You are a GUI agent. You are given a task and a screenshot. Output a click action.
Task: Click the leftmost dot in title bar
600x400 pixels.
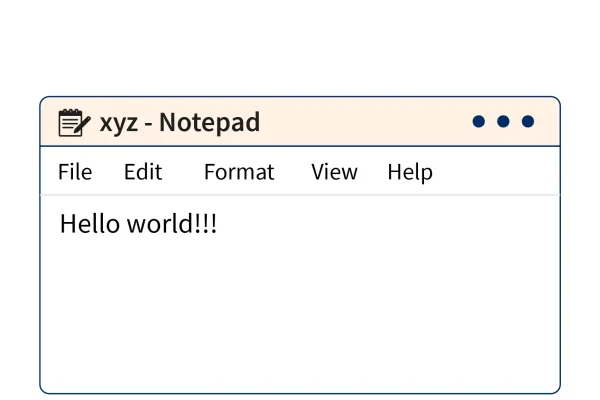478,122
